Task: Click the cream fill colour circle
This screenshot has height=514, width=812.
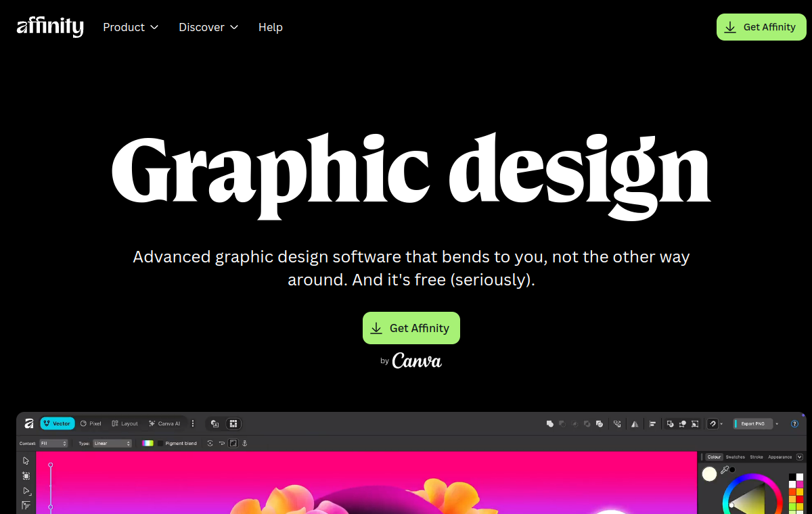Action: coord(709,474)
